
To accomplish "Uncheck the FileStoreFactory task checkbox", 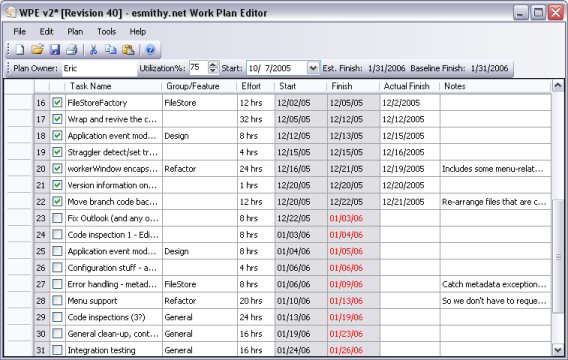I will tap(57, 102).
